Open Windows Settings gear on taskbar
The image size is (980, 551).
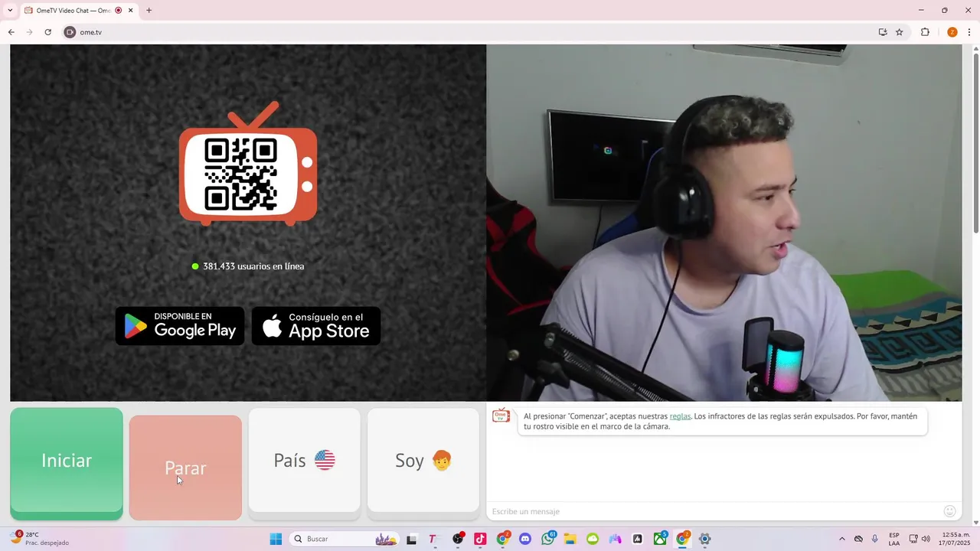[705, 539]
